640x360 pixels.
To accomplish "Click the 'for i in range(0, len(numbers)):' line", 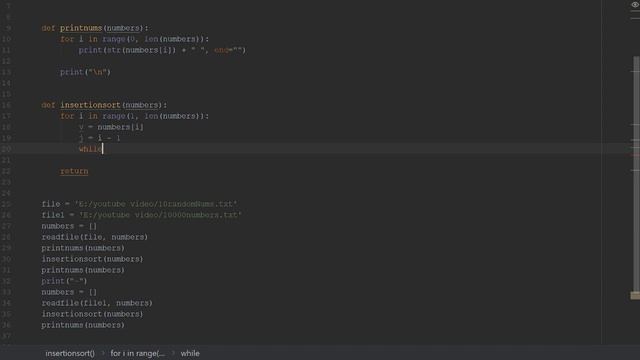I will (134, 39).
